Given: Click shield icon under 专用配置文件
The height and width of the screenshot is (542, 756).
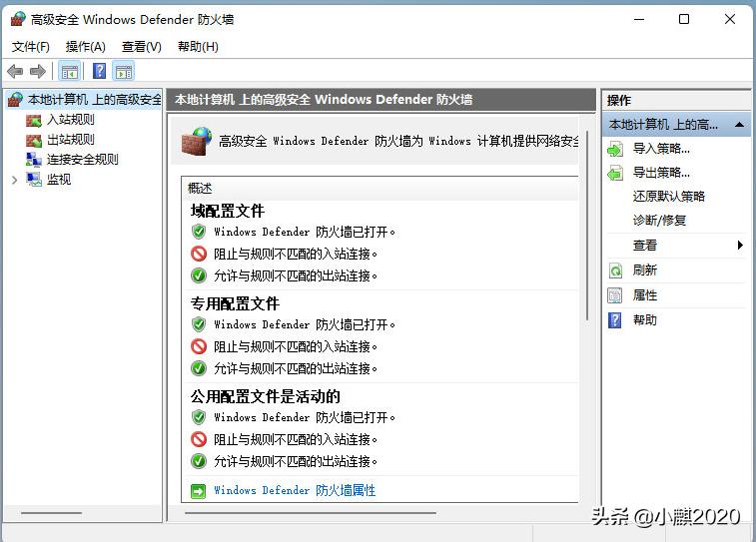Looking at the screenshot, I should click(x=199, y=324).
